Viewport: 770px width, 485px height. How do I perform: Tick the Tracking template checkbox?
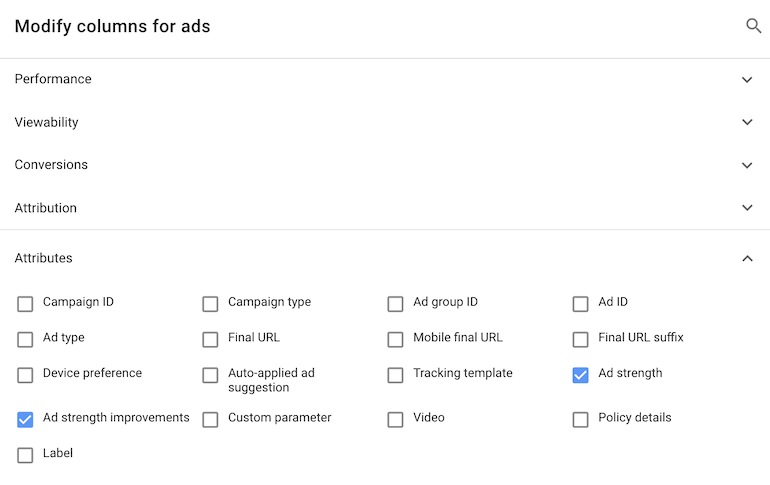(x=395, y=375)
